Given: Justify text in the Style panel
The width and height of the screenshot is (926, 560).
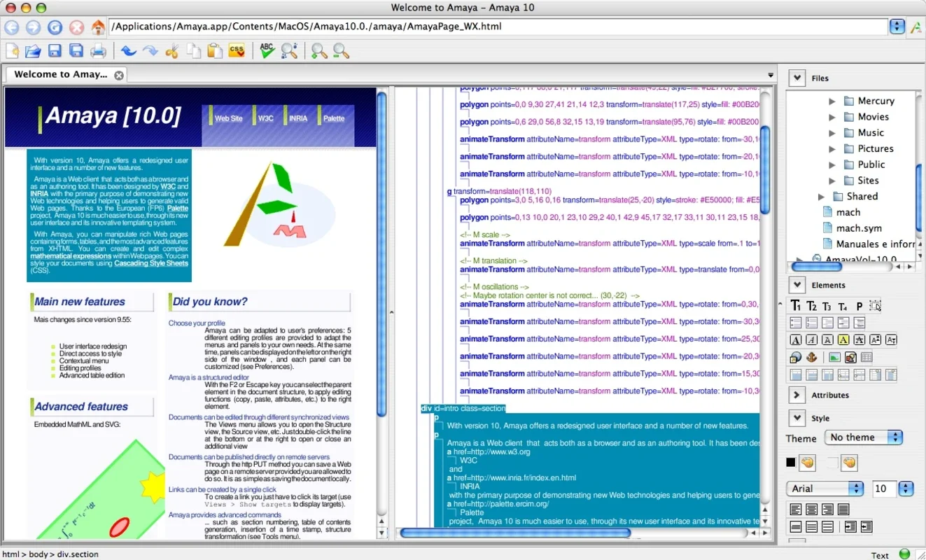Looking at the screenshot, I should click(843, 510).
